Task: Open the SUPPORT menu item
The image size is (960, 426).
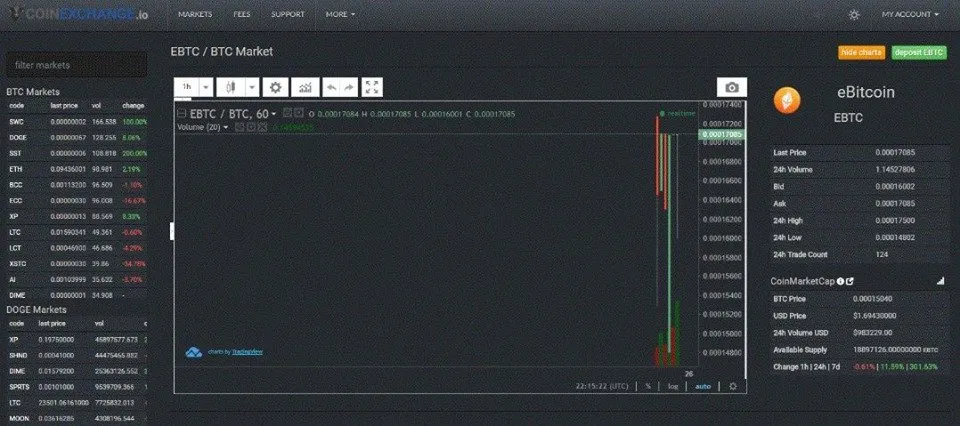Action: point(288,15)
